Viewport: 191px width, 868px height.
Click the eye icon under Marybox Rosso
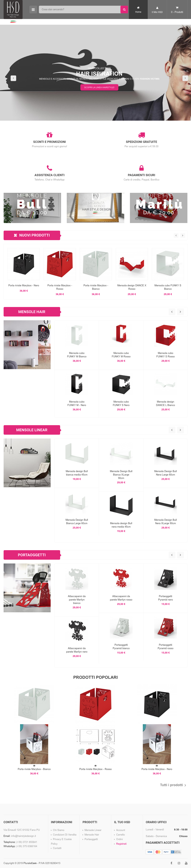coord(96,766)
